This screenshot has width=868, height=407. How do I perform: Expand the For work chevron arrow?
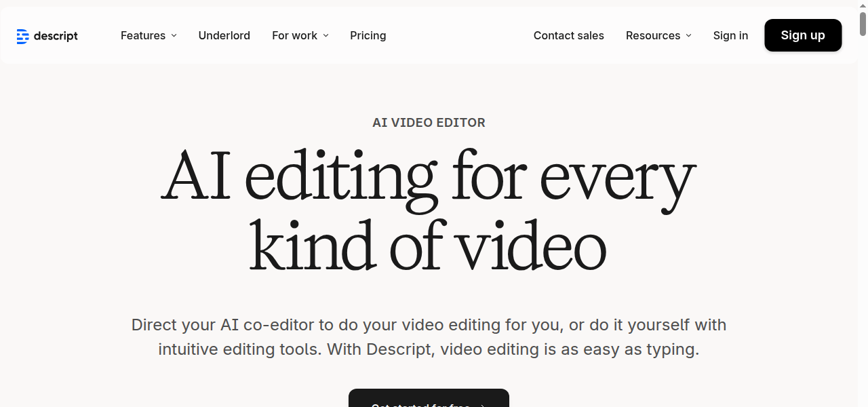325,35
